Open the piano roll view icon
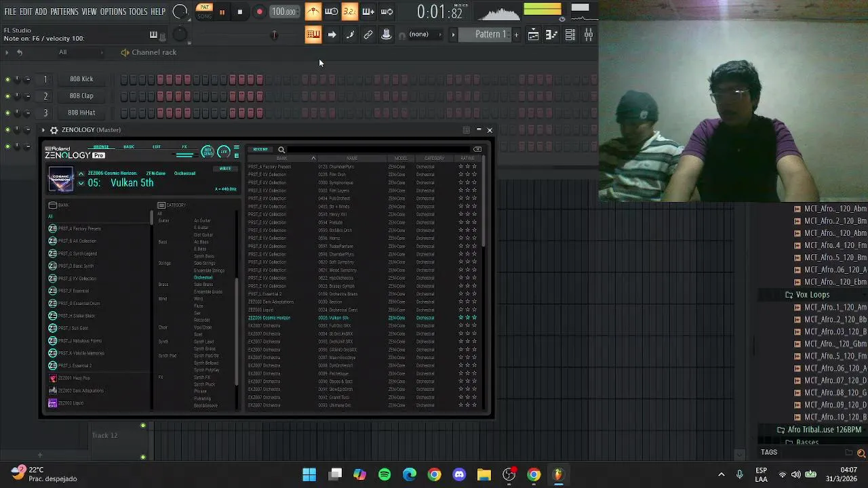This screenshot has width=868, height=488. tap(552, 35)
